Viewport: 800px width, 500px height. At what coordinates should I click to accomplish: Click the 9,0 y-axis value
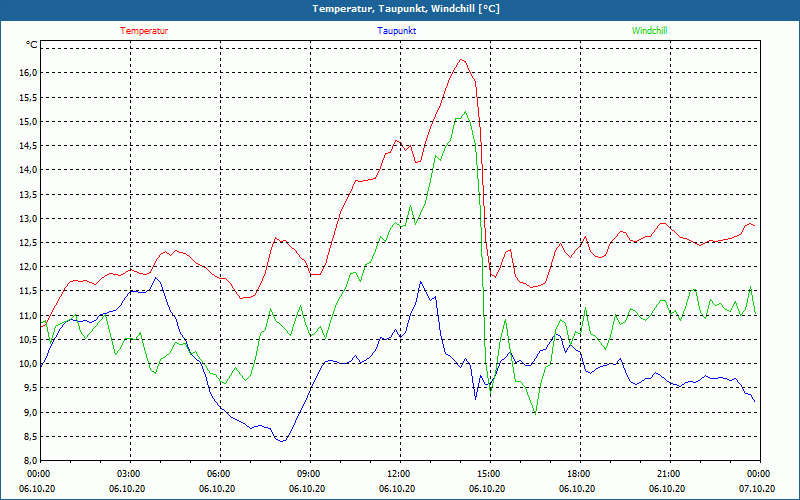(29, 412)
